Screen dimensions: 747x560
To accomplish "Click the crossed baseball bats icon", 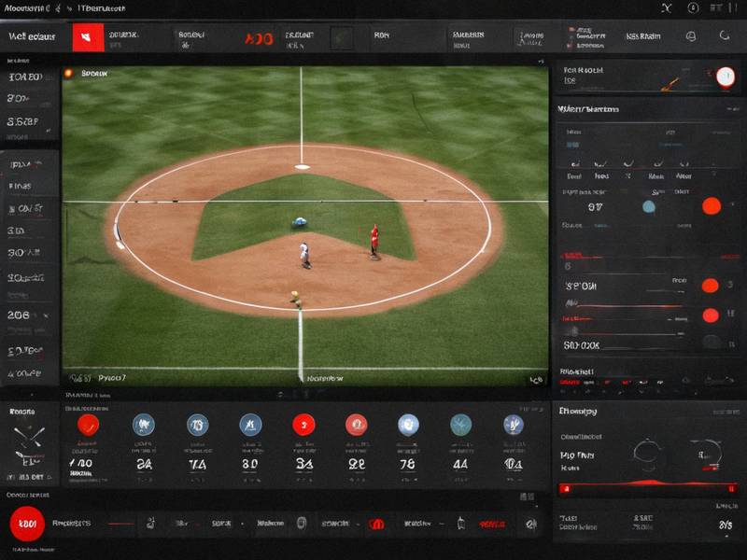I will click(29, 437).
